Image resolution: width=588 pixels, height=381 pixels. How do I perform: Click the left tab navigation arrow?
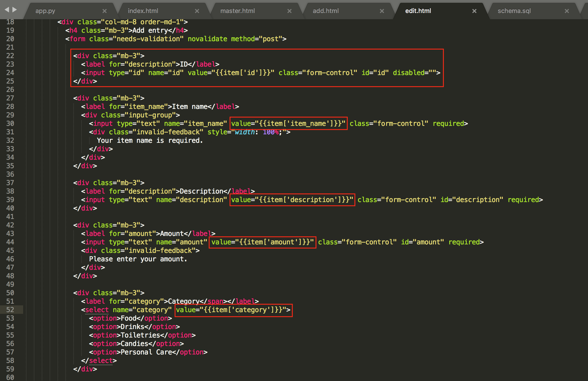point(7,10)
